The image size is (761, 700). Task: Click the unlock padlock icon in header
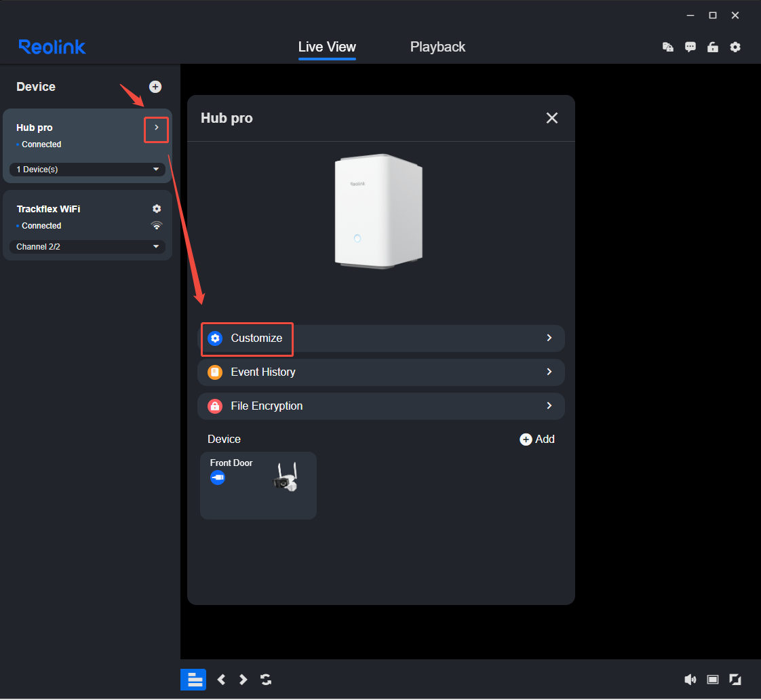[712, 47]
